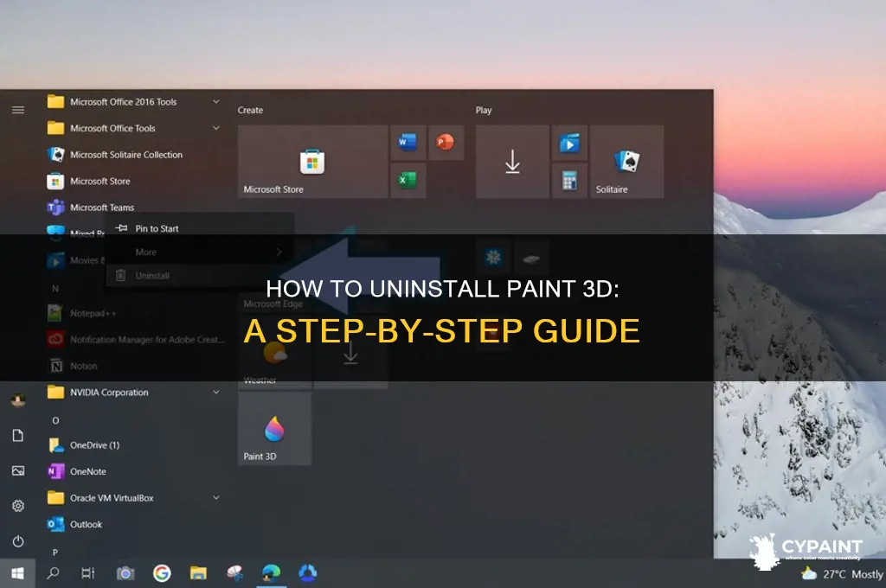
Task: Open weather widget showing 27°C
Action: 843,574
